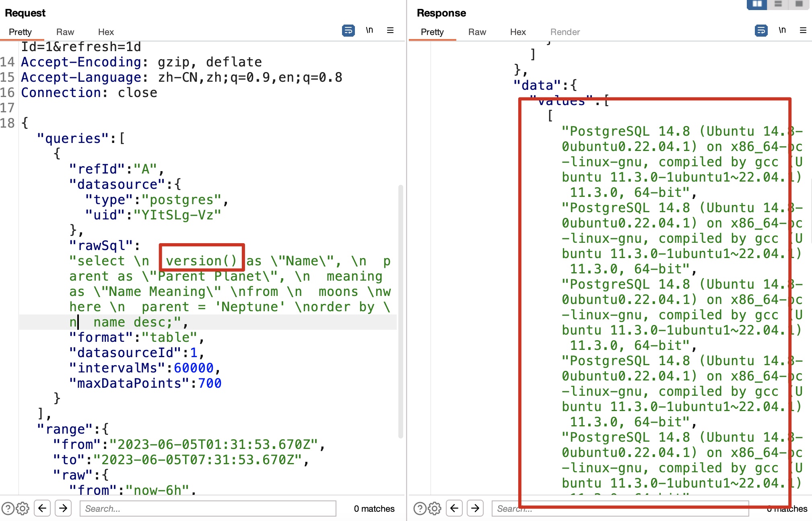Select tabbed combined layout icon
The height and width of the screenshot is (521, 812).
(x=799, y=4)
